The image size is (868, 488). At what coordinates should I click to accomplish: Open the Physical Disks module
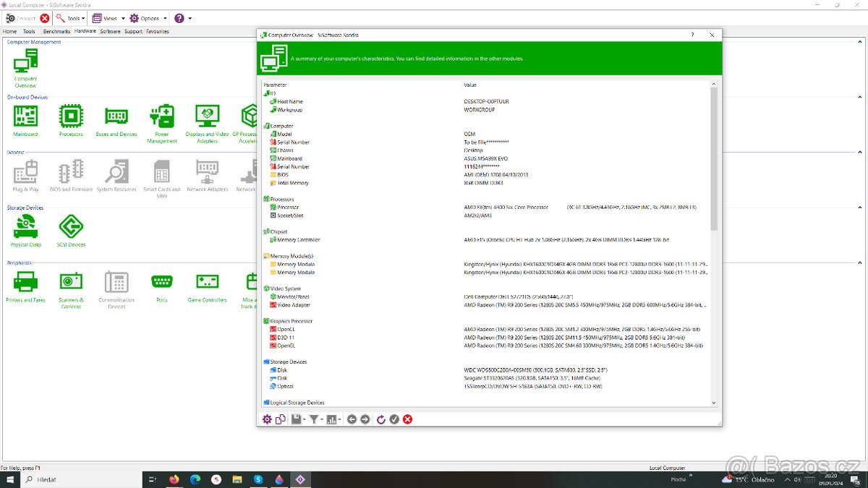(x=25, y=227)
